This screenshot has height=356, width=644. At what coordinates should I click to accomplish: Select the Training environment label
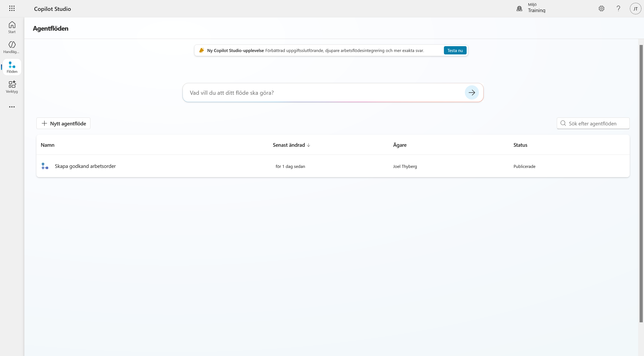pos(536,10)
